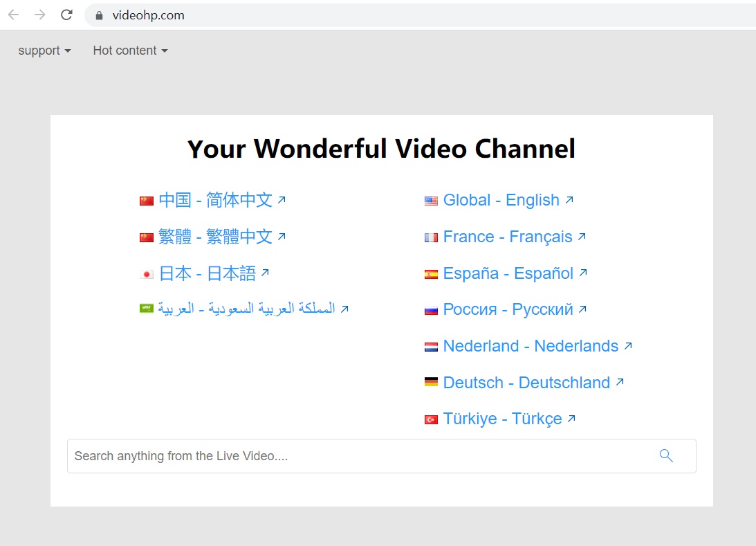The width and height of the screenshot is (756, 546).
Task: Click the external arrow beside Nederland link
Action: click(x=628, y=345)
